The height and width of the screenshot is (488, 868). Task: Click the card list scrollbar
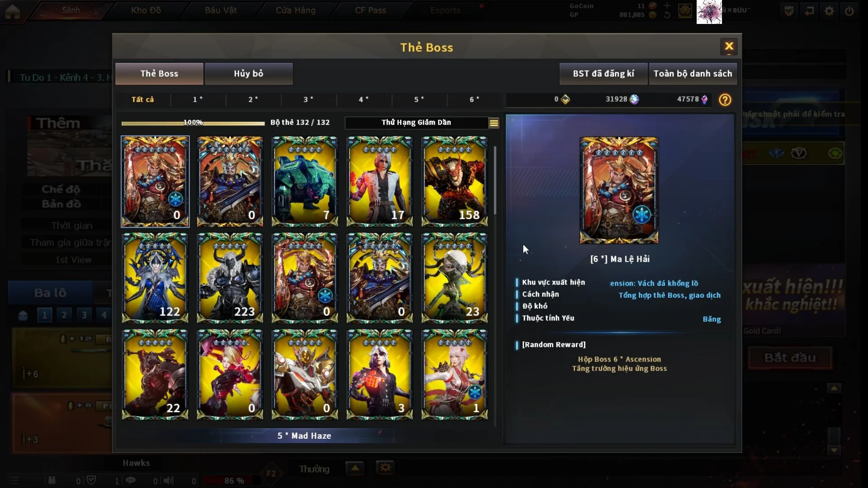tap(495, 181)
